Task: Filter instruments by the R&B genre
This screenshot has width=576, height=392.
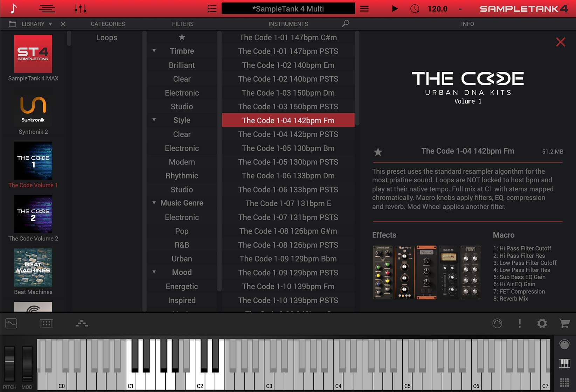Action: point(182,245)
